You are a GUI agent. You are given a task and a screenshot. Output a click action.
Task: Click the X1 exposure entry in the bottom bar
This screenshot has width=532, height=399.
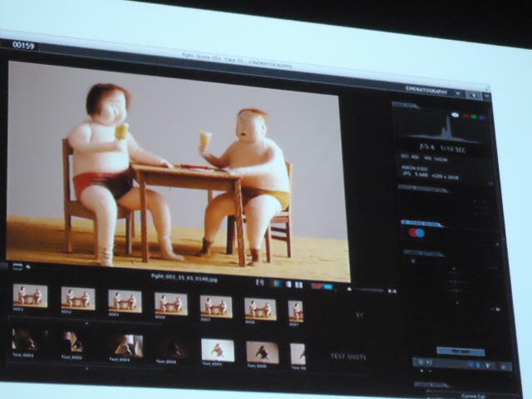point(429,362)
